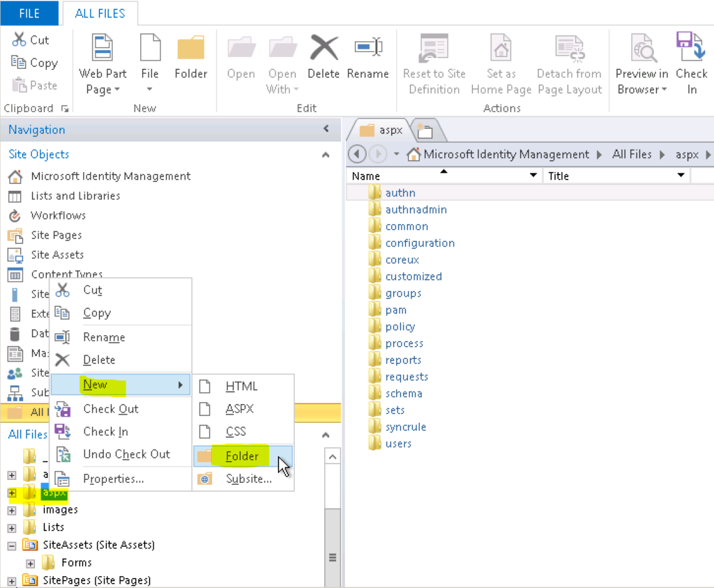Select Check Out in context menu

111,409
